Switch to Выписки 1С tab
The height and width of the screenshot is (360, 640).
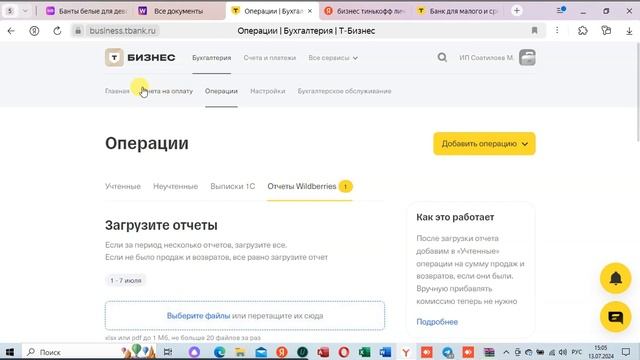[x=233, y=187]
